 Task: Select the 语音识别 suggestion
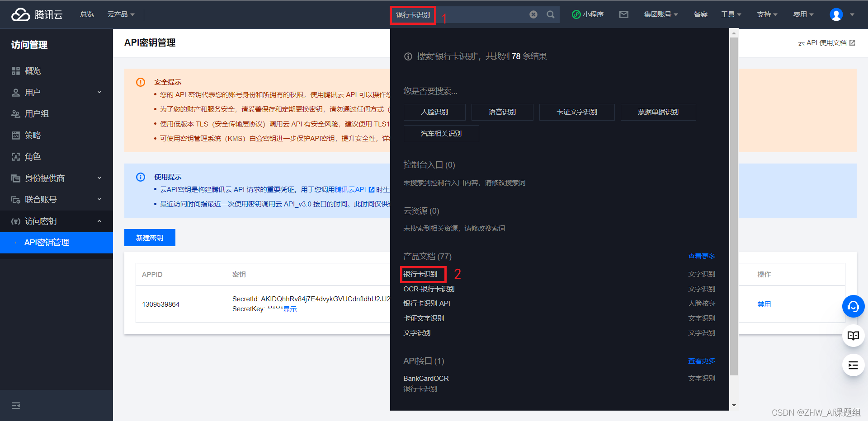click(x=502, y=112)
